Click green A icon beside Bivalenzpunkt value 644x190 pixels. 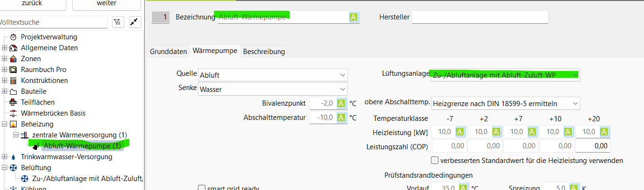[x=341, y=103]
